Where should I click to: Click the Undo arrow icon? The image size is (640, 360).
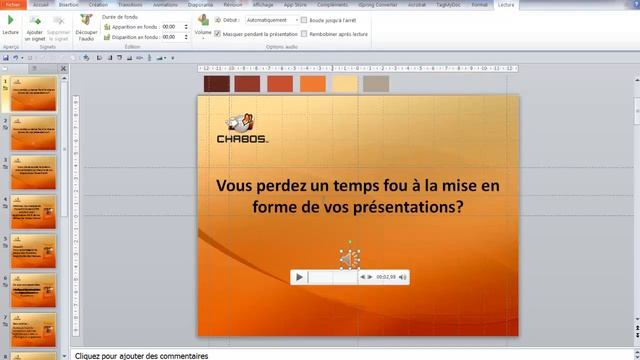coord(16,58)
